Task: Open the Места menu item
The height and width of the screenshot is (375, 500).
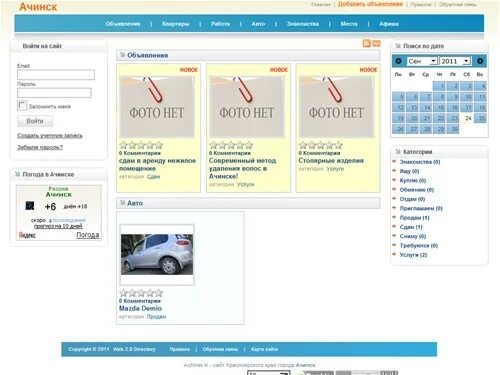Action: [x=349, y=24]
